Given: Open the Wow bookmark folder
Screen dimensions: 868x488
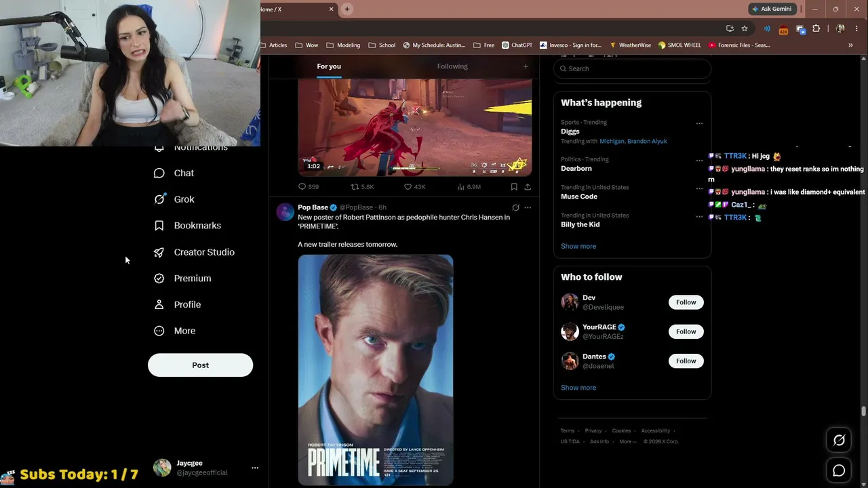Looking at the screenshot, I should pyautogui.click(x=307, y=45).
